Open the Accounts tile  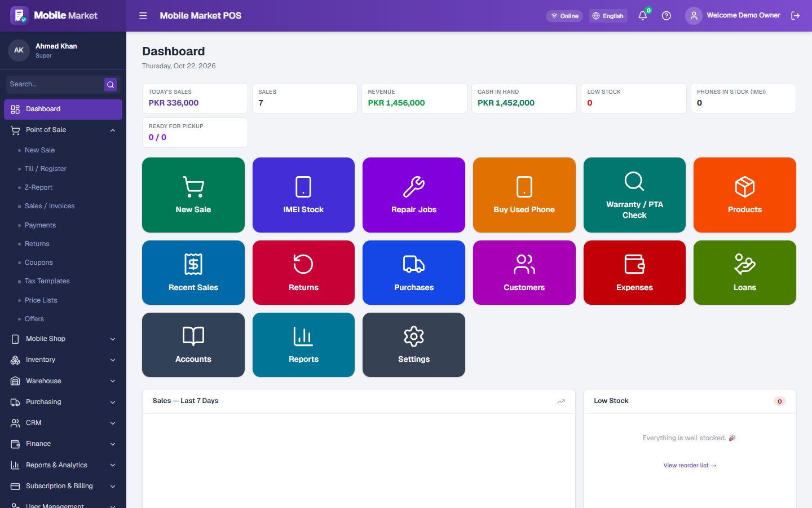[x=193, y=345]
